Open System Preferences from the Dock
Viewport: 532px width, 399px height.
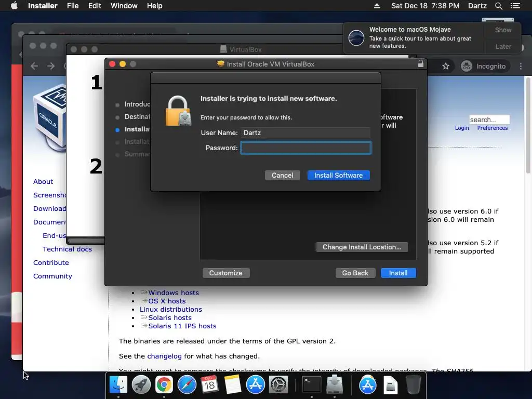tap(278, 385)
